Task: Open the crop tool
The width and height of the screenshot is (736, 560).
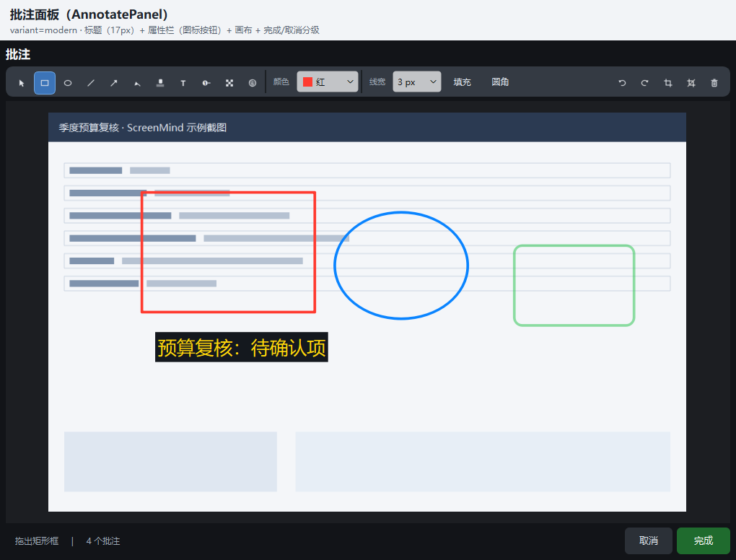Action: pos(668,83)
